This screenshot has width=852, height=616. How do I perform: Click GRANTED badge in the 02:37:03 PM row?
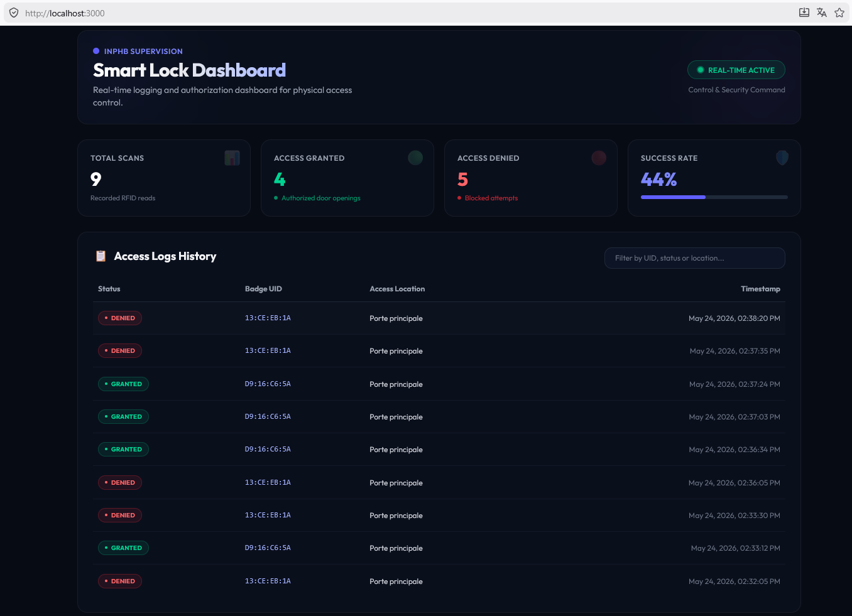point(123,416)
